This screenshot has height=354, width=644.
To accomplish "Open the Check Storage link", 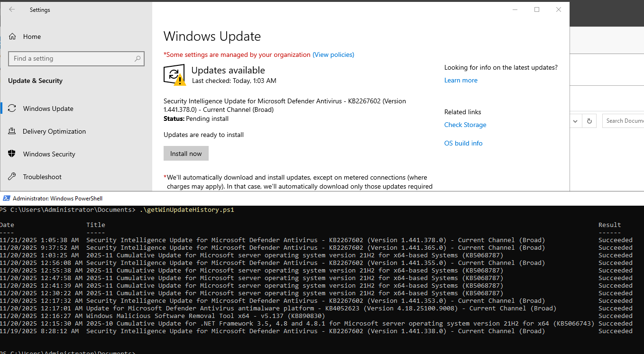I will [x=465, y=125].
